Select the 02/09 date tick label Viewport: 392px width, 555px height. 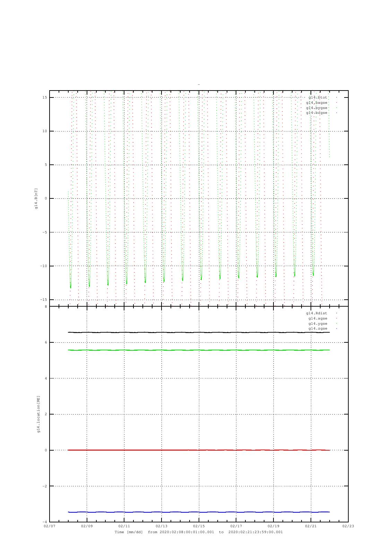tap(87, 526)
